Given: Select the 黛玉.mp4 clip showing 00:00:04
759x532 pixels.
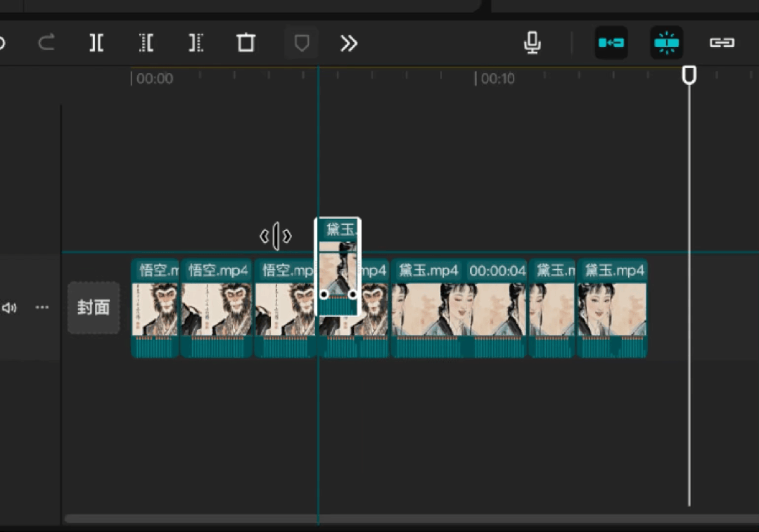Looking at the screenshot, I should pos(459,309).
